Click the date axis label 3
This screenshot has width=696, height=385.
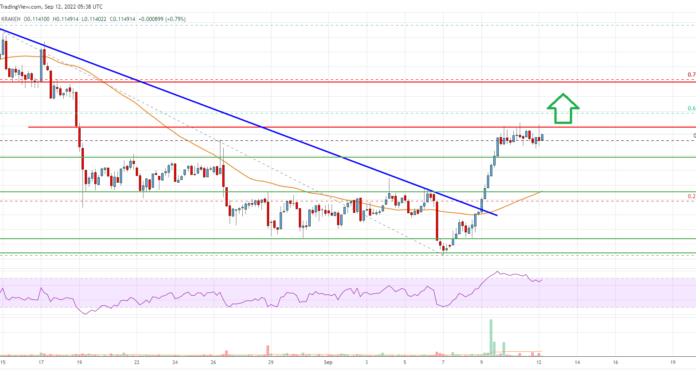coord(367,362)
